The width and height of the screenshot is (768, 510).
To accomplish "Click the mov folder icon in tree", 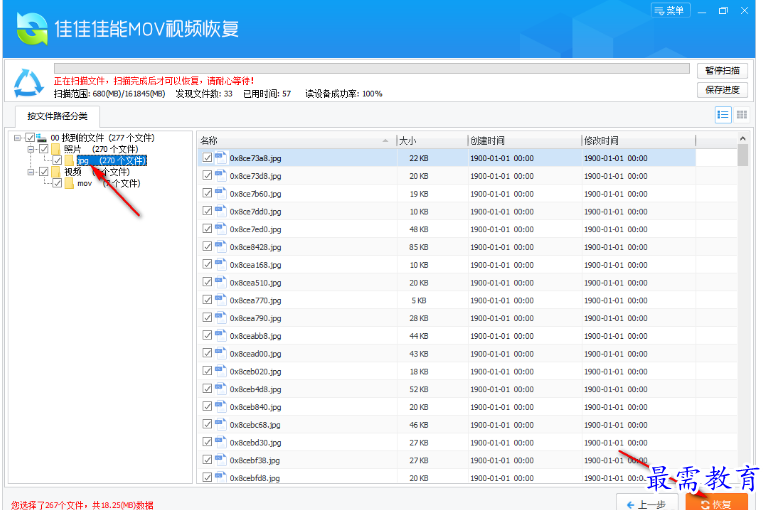I will 70,183.
